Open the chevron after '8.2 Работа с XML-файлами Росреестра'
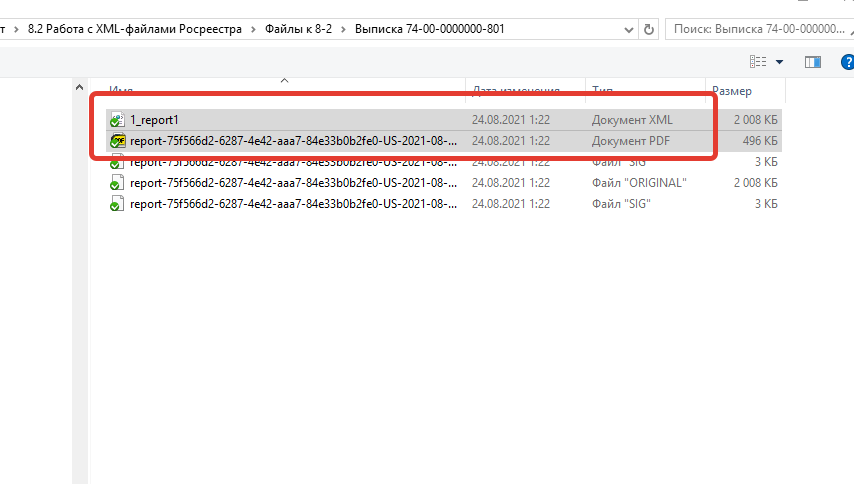 (x=253, y=29)
